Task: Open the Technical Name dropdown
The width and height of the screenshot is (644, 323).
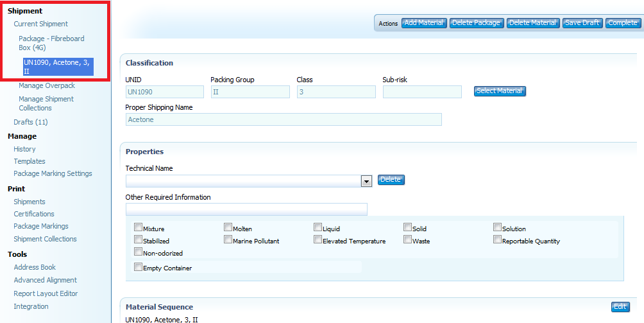Action: pyautogui.click(x=366, y=182)
